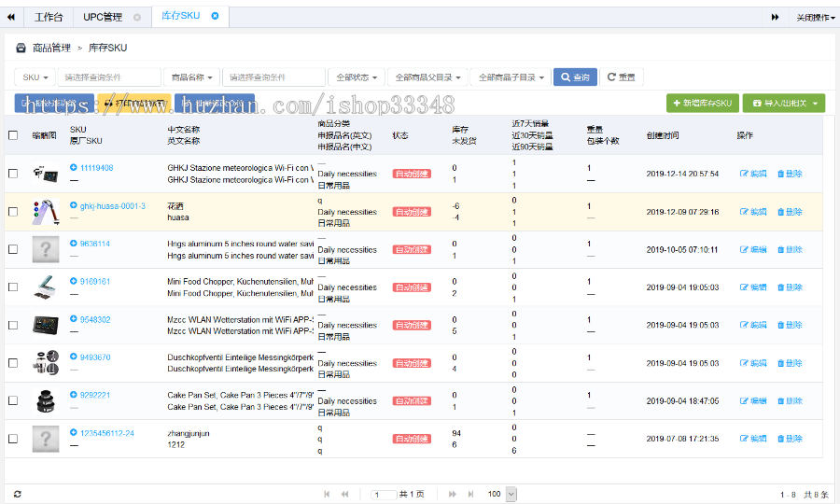Check the box for SKU 9548302 row
This screenshot has width=840, height=504.
13,325
